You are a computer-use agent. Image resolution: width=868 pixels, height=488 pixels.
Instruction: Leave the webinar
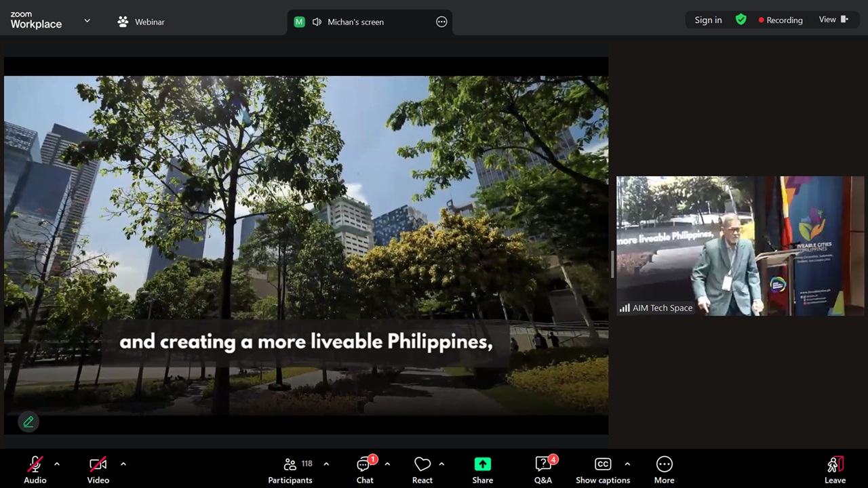click(x=835, y=469)
